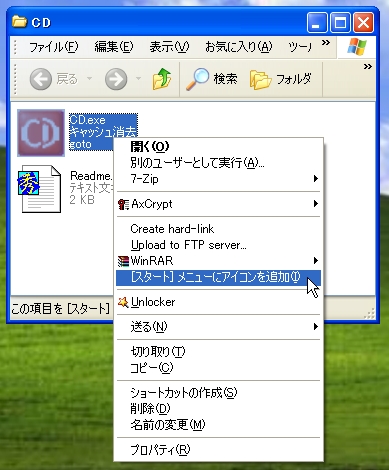The width and height of the screenshot is (389, 470).
Task: Select the Readme text file icon
Action: [x=39, y=189]
